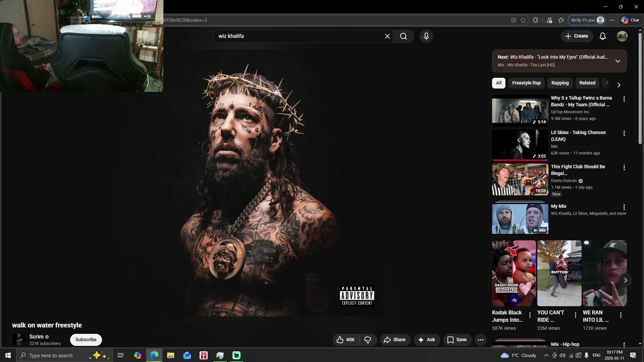
Task: Switch to Microsoft Edge on taskbar
Action: point(154,355)
